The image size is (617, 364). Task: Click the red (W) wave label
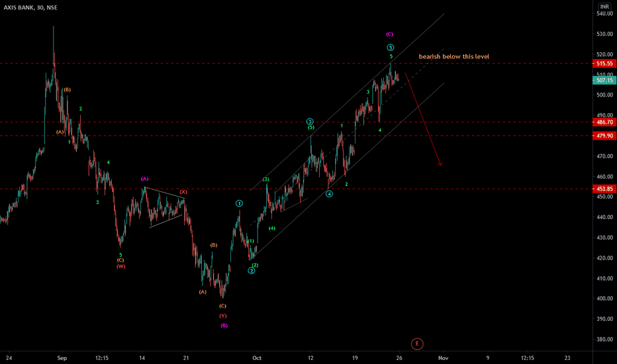120,267
